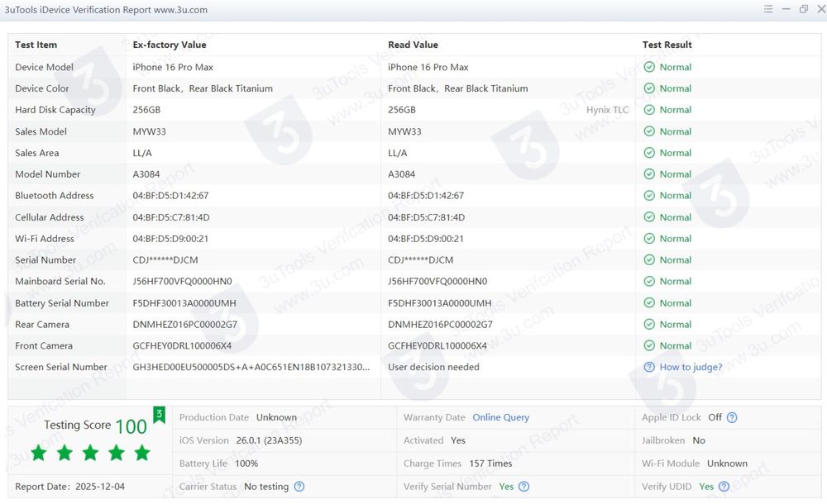Click the Testing Score 100 value
Image resolution: width=827 pixels, height=504 pixels.
131,426
